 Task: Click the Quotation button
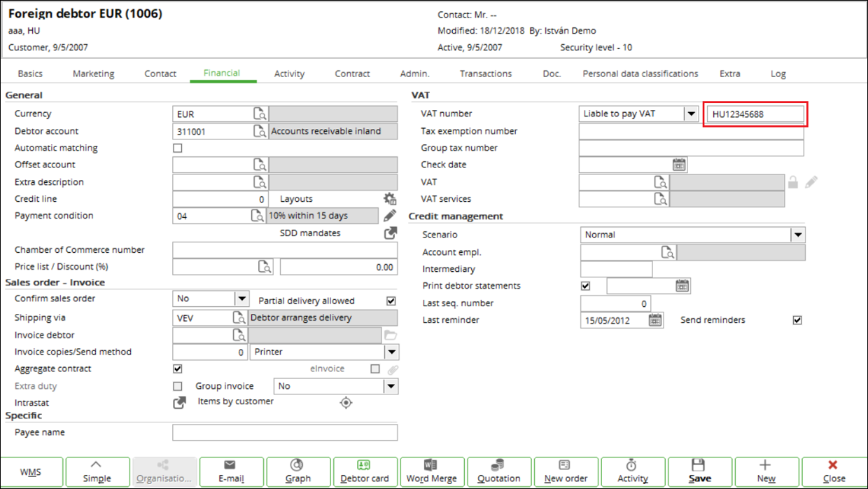point(499,471)
